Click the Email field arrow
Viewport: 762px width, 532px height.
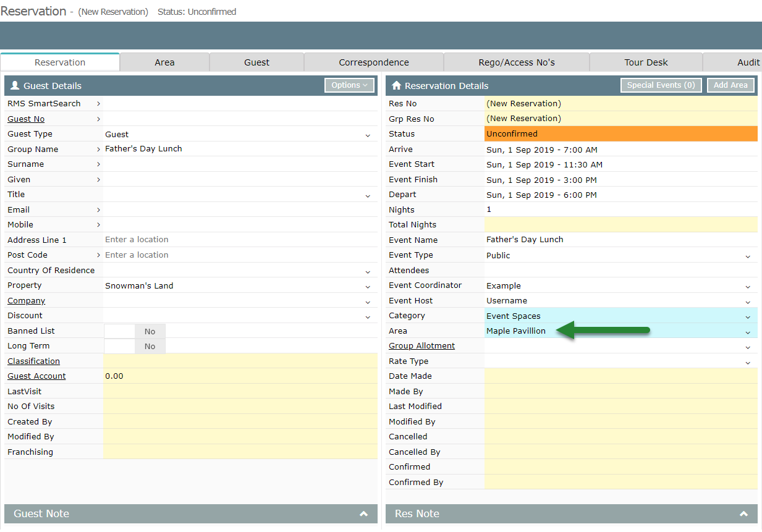[x=98, y=210]
